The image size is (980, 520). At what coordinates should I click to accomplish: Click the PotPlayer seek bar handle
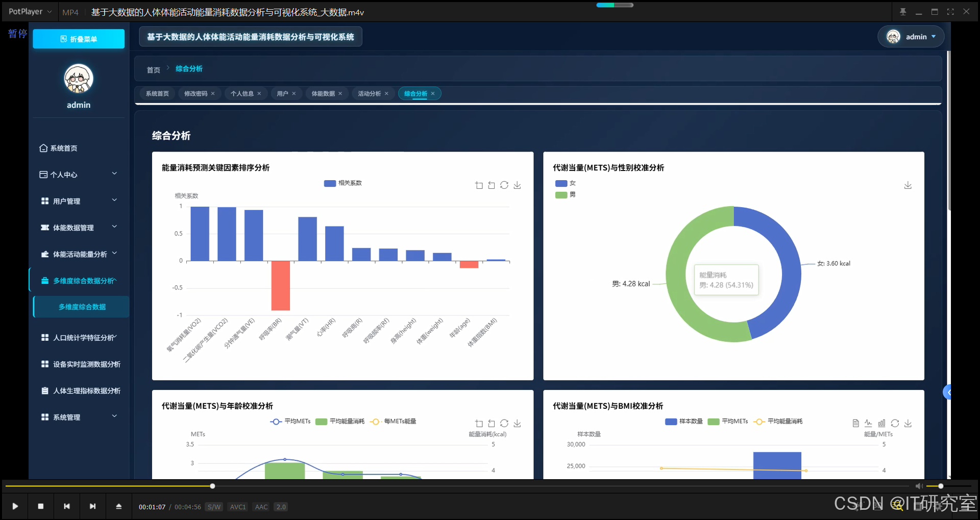click(x=212, y=486)
